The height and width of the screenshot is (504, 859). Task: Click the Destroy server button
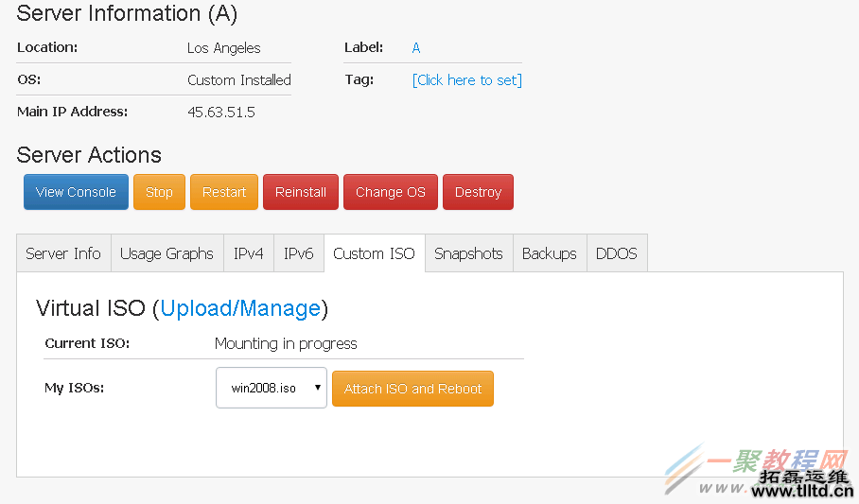pyautogui.click(x=478, y=192)
